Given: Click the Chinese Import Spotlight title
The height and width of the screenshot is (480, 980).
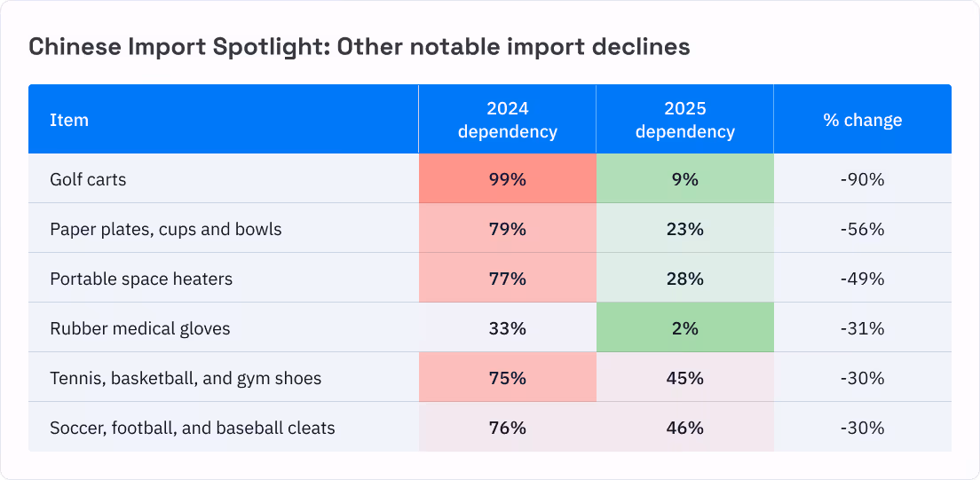Looking at the screenshot, I should pyautogui.click(x=360, y=48).
